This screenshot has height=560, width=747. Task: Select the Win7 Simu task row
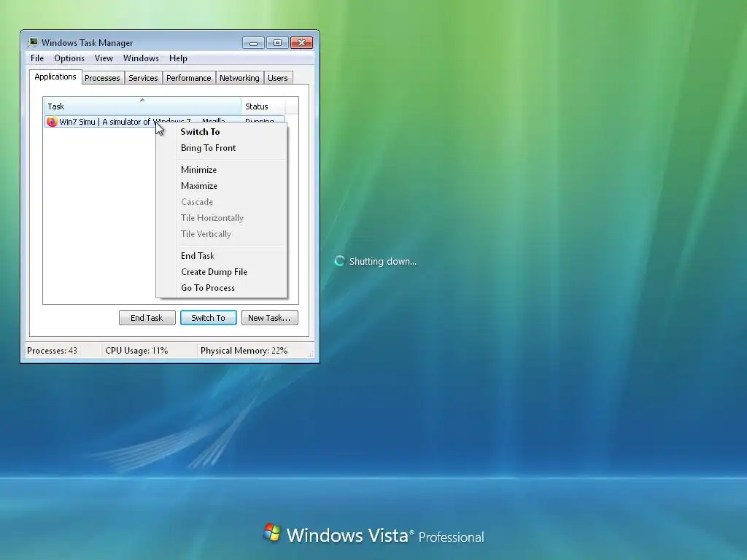point(164,122)
